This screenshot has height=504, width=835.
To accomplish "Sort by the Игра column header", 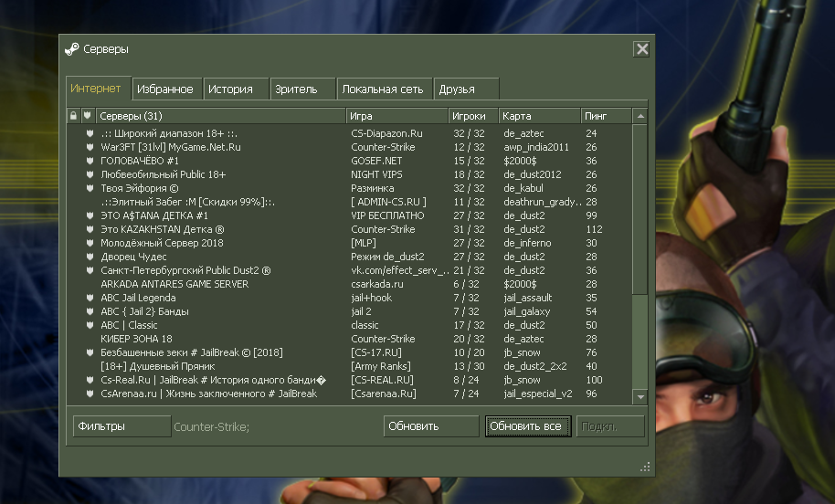I will [397, 115].
